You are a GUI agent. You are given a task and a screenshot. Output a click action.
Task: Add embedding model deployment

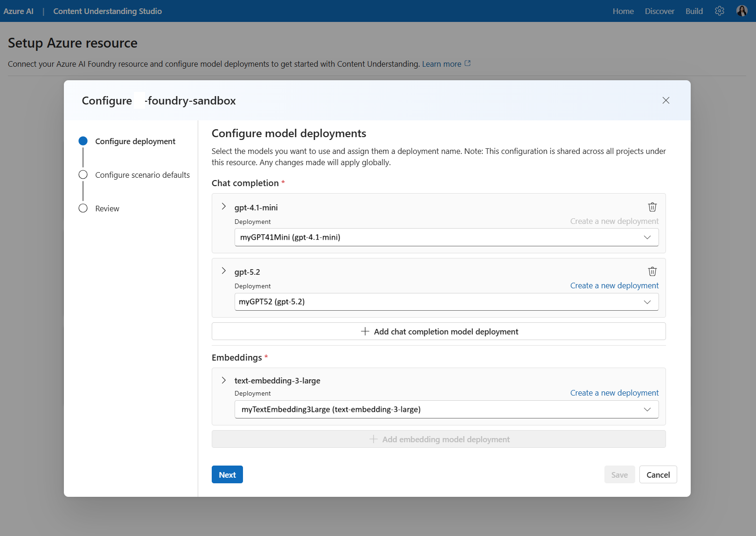click(438, 439)
